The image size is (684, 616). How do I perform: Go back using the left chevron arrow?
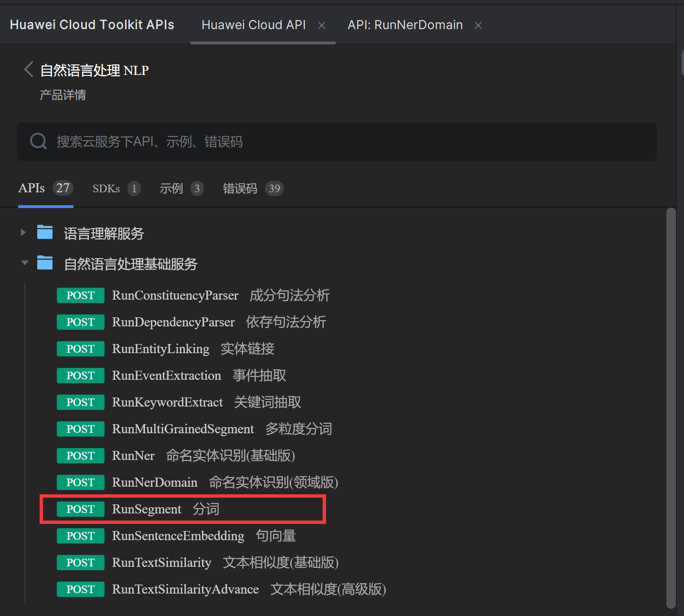click(x=29, y=70)
